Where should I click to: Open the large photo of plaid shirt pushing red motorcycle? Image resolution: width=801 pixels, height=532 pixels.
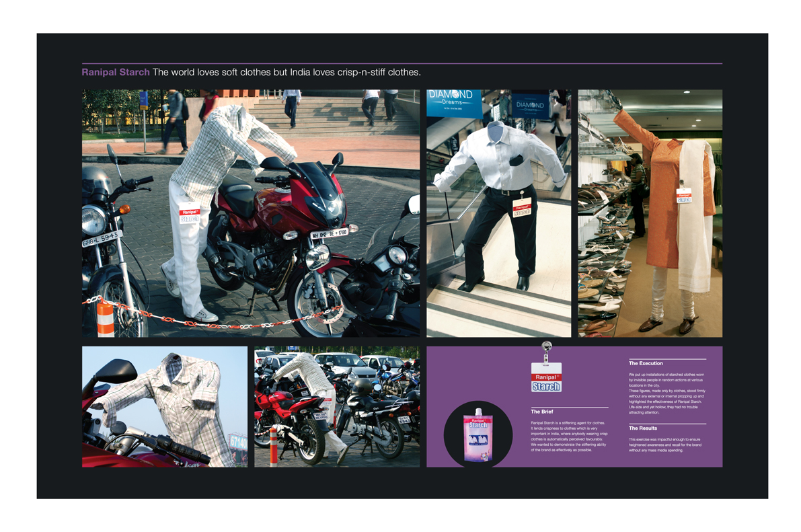251,213
